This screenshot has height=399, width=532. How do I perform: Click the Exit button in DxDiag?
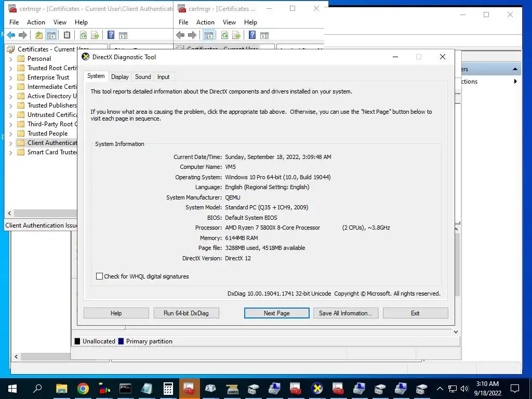[415, 313]
